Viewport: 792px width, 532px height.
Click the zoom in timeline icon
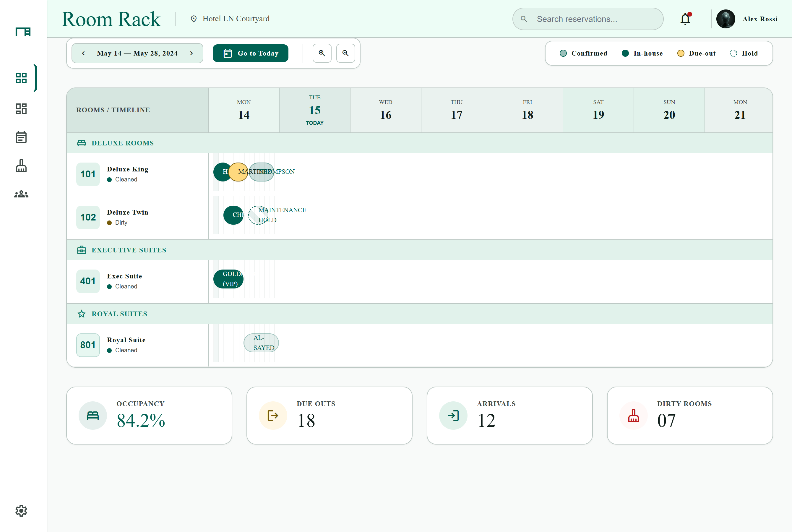coord(322,53)
